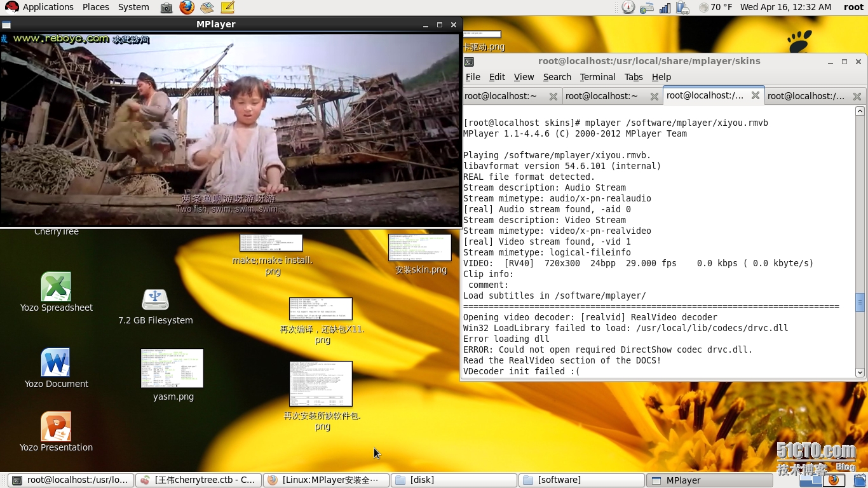Close the second terminal tab
Image resolution: width=868 pixels, height=488 pixels.
654,97
